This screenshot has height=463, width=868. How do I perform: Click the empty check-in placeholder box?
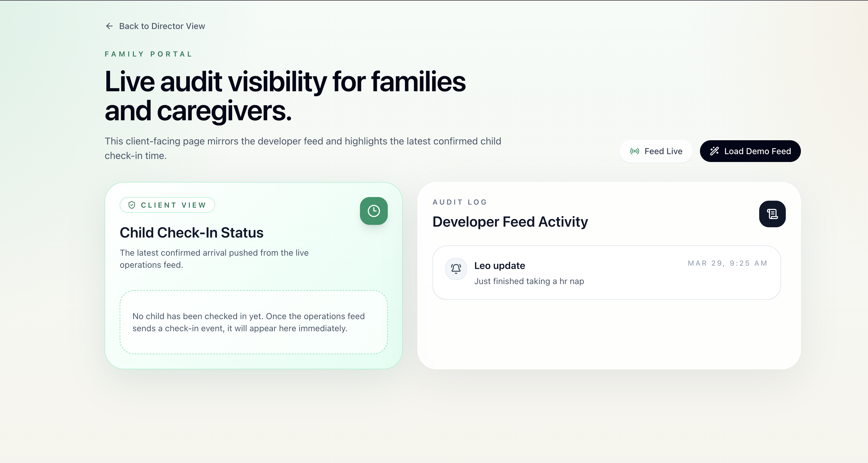[x=253, y=322]
